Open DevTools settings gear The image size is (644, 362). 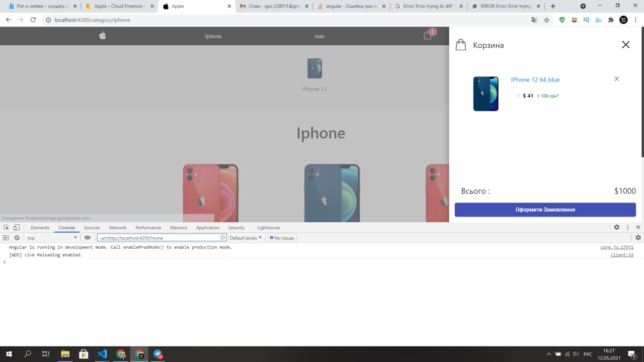point(617,228)
